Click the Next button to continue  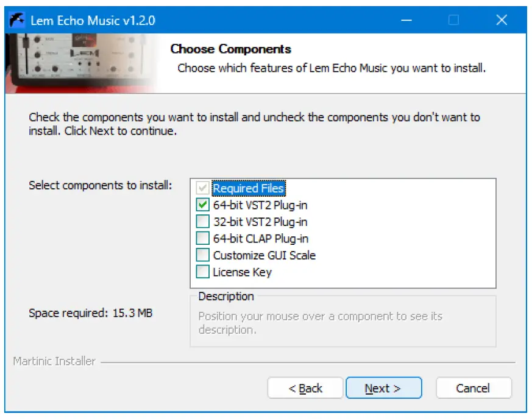point(384,388)
